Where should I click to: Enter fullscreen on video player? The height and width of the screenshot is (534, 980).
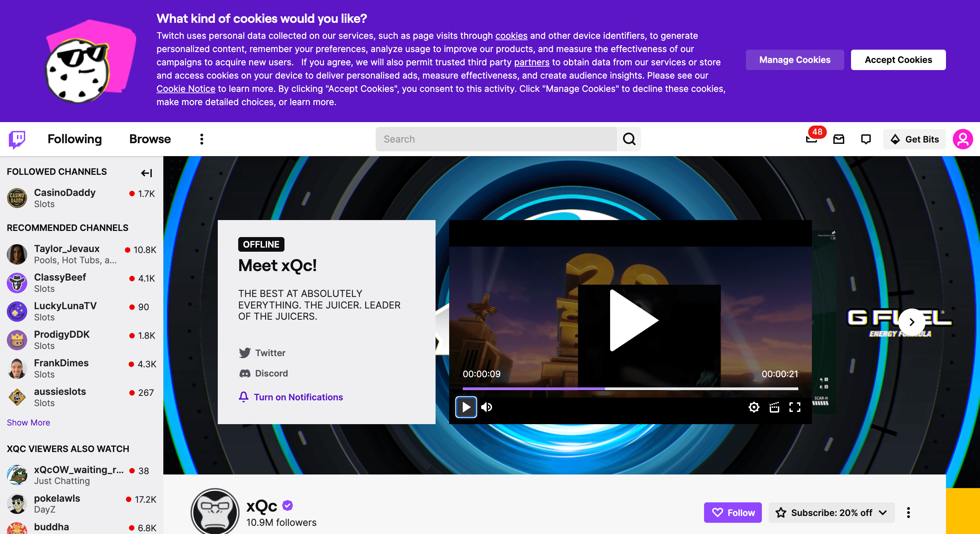(795, 407)
